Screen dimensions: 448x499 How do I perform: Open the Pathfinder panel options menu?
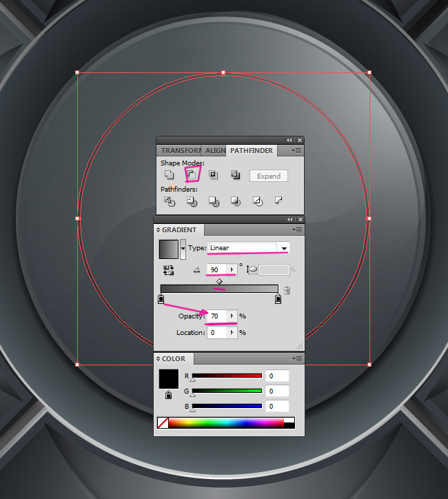pos(296,150)
